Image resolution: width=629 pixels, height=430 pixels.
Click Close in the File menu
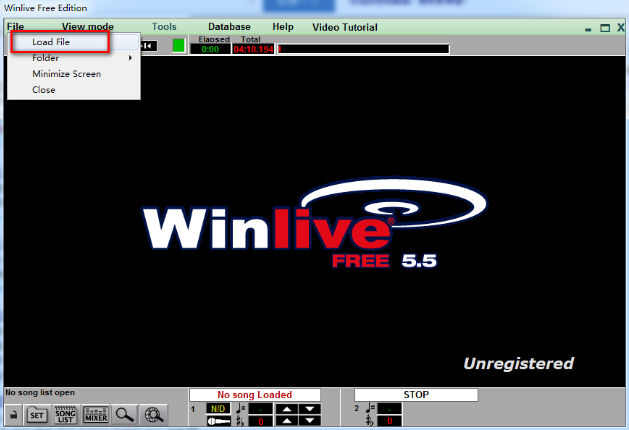[x=74, y=90]
